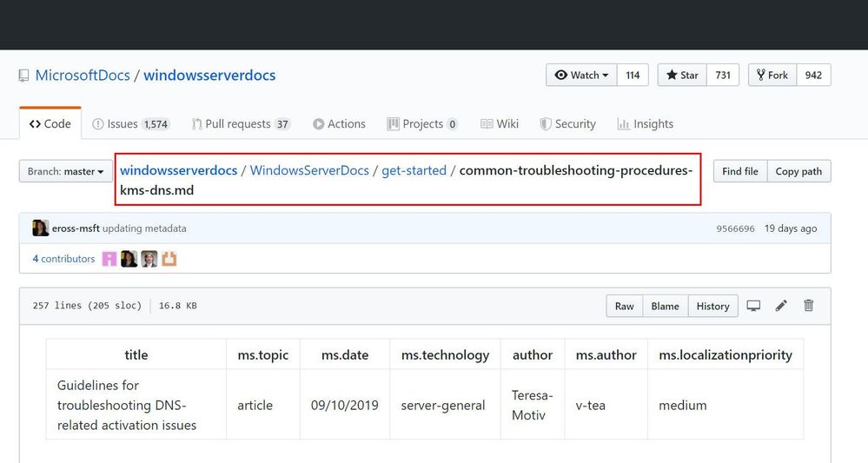
Task: View the 731 stargazers count
Action: pyautogui.click(x=722, y=76)
